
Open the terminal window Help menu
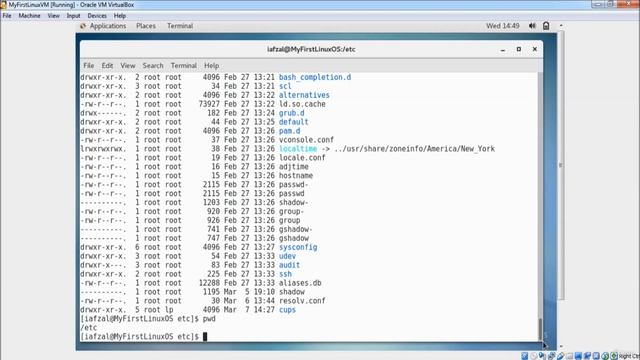[211, 65]
